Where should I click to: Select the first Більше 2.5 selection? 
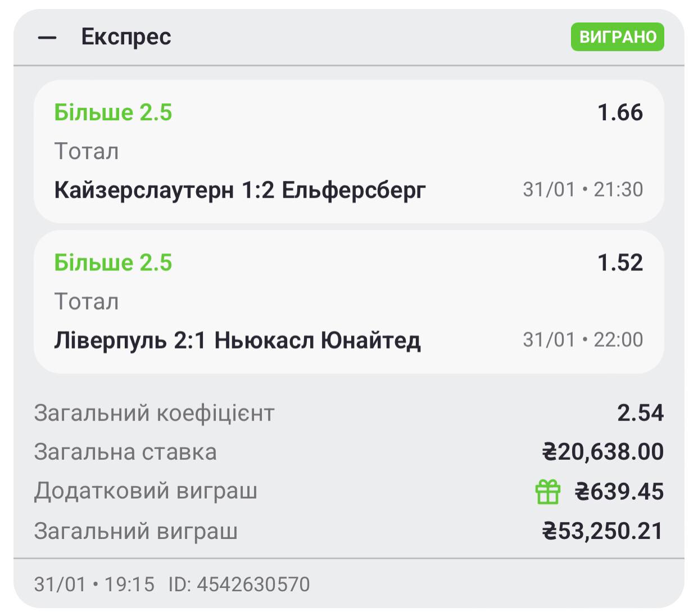point(113,112)
